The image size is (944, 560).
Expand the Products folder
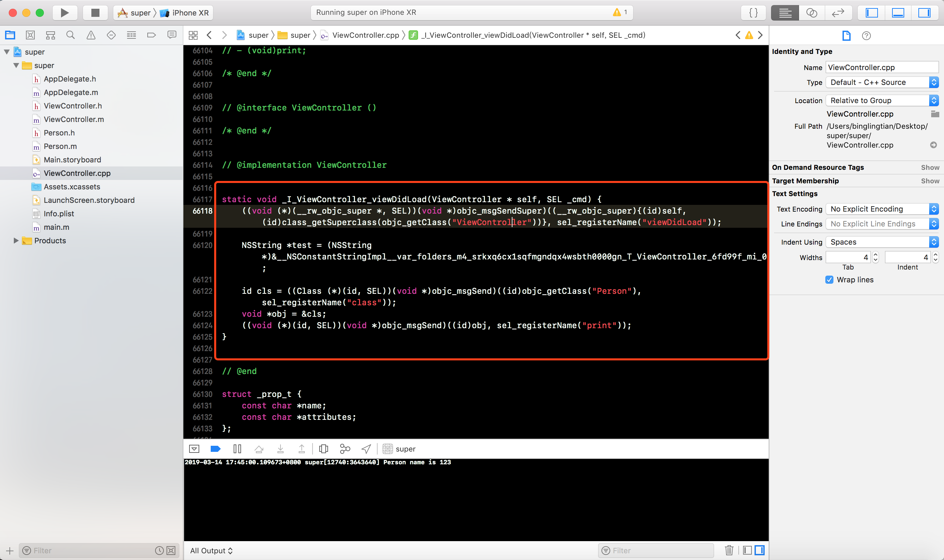point(16,240)
